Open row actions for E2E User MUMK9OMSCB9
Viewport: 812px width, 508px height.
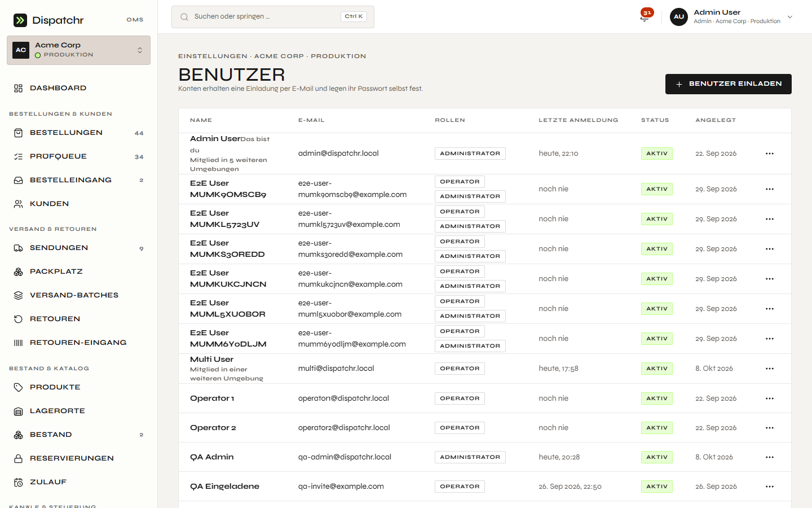(770, 189)
